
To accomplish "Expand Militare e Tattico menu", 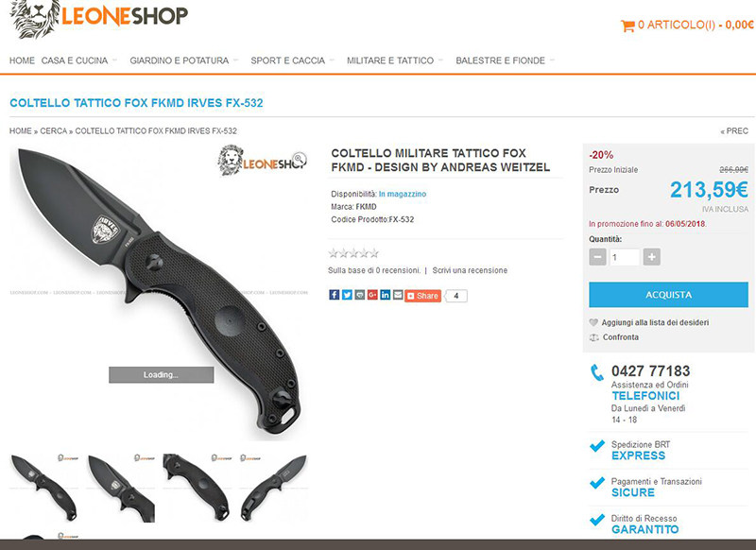I will 395,60.
